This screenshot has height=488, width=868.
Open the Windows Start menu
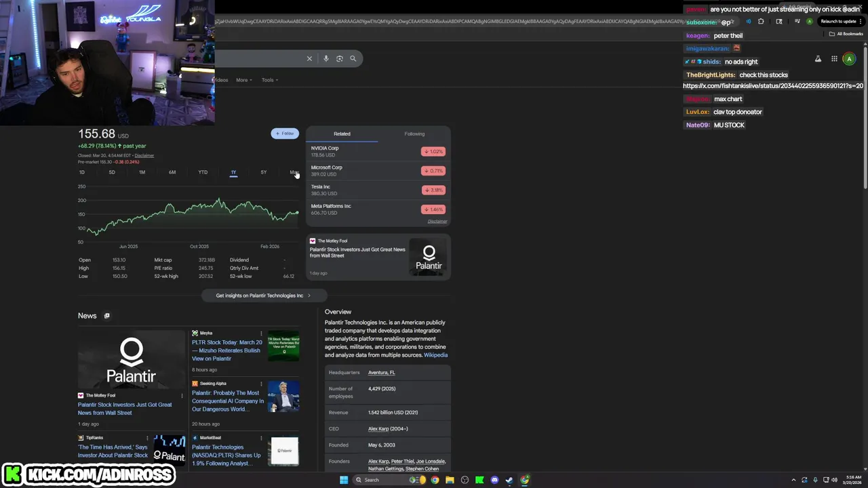[x=344, y=480]
